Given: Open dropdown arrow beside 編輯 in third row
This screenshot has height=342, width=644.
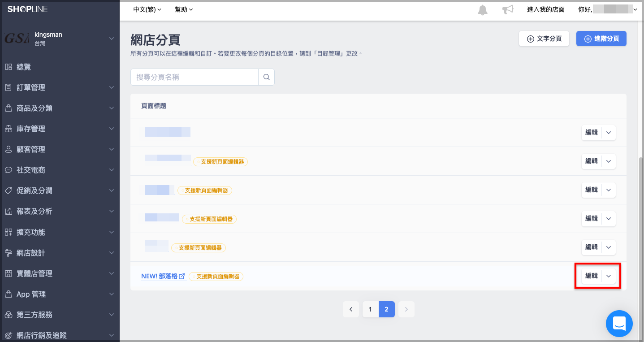Looking at the screenshot, I should pyautogui.click(x=609, y=190).
